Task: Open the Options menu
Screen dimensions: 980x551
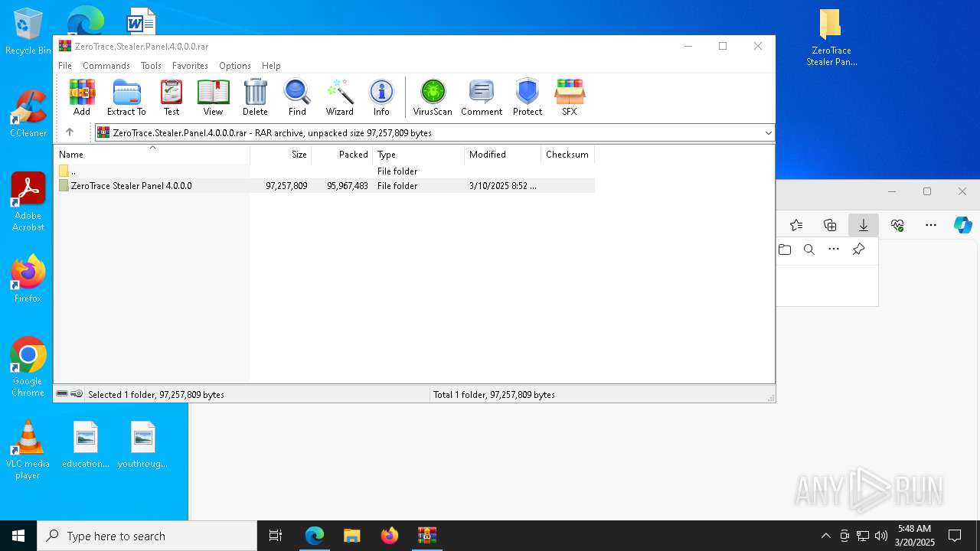Action: 235,66
